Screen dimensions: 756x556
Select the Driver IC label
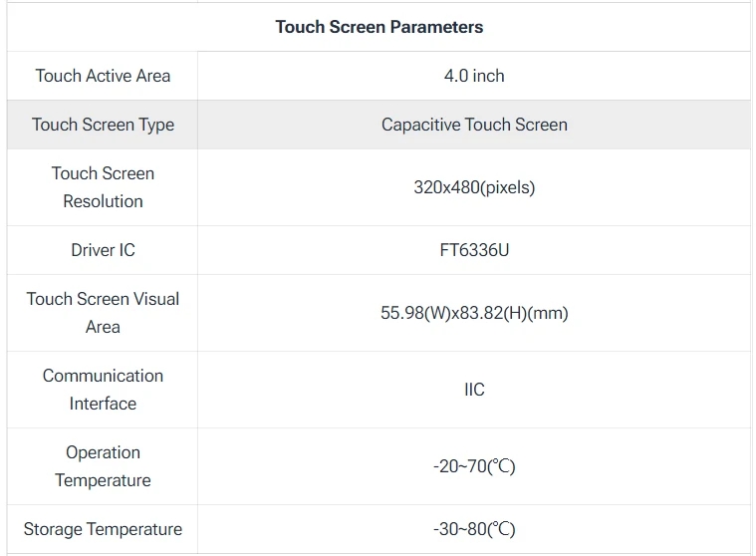pos(103,250)
